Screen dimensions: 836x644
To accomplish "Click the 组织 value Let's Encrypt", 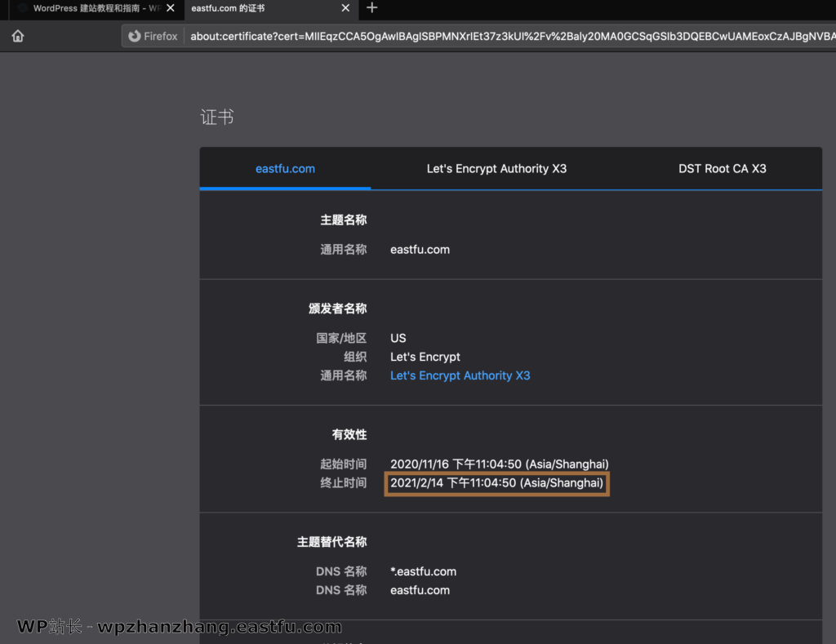I will 425,357.
